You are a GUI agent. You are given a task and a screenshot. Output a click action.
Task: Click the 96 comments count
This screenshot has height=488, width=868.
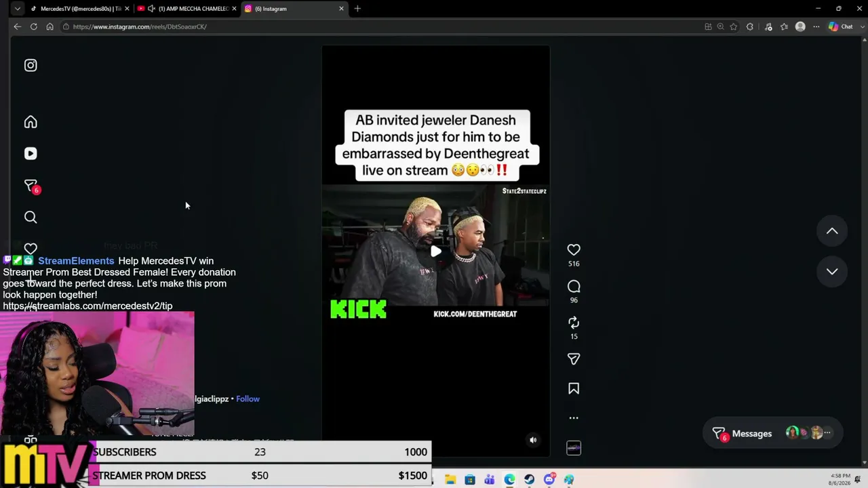tap(574, 300)
